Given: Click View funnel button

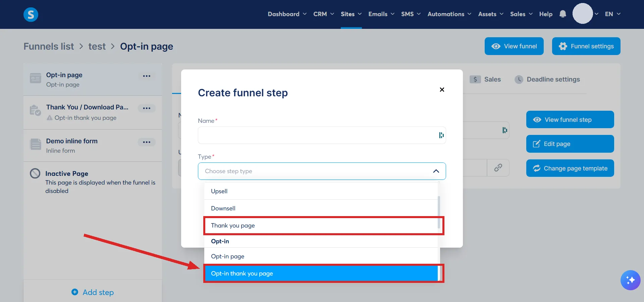Looking at the screenshot, I should coord(514,46).
